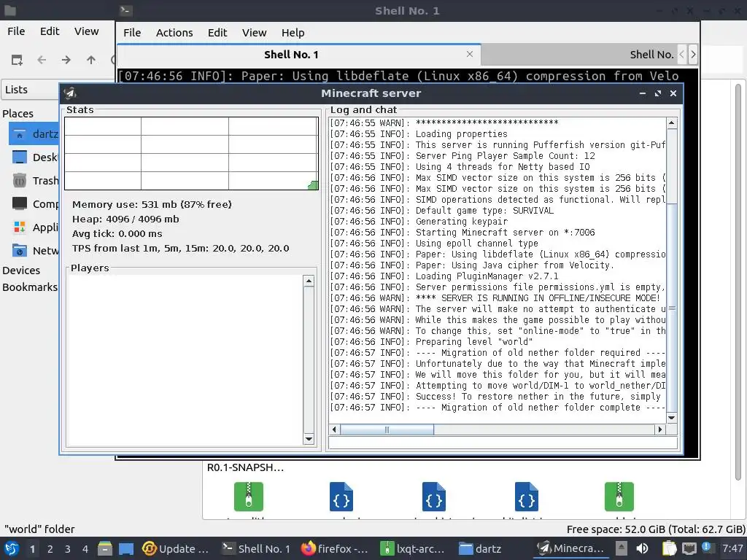Close the Shell No. 1 terminal tab
The width and height of the screenshot is (747, 560).
pos(470,54)
